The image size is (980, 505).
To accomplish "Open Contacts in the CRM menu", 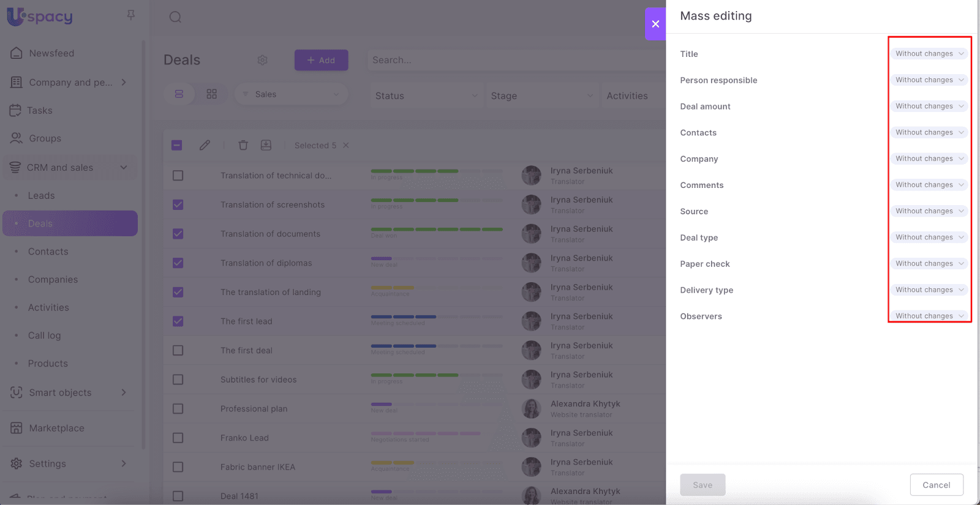I will point(48,252).
